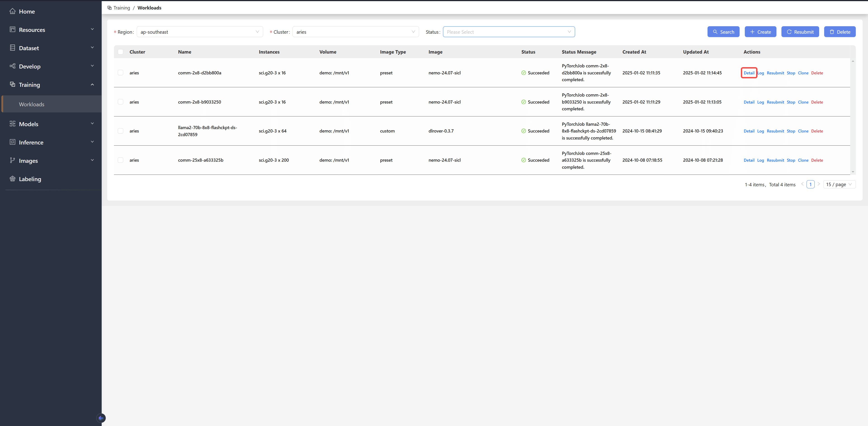Open the Workloads sidebar item
Image resolution: width=868 pixels, height=426 pixels.
point(51,104)
